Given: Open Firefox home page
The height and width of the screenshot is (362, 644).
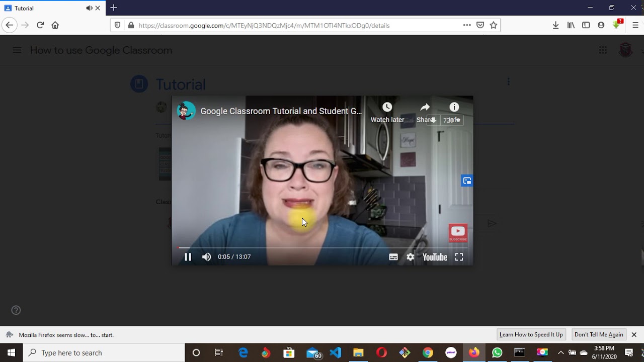Looking at the screenshot, I should pyautogui.click(x=55, y=25).
